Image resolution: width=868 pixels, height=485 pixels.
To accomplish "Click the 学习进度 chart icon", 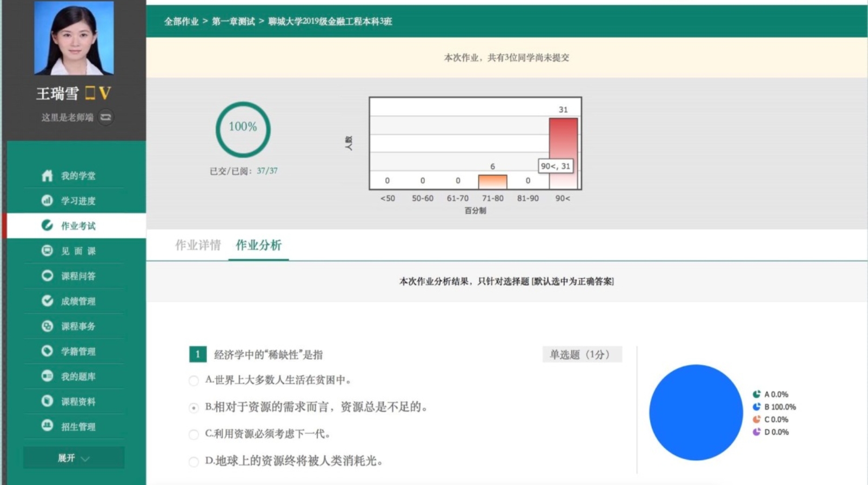I will click(47, 200).
